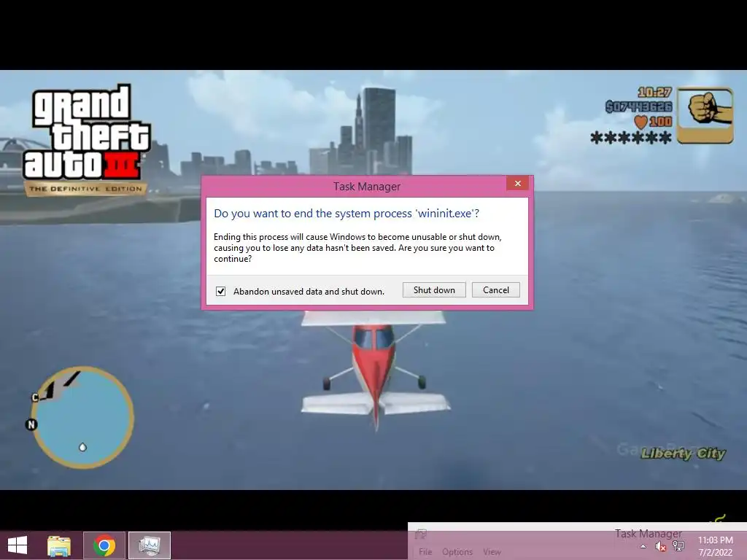The width and height of the screenshot is (747, 560).
Task: Click the fist weapon icon in HUD
Action: pyautogui.click(x=705, y=114)
